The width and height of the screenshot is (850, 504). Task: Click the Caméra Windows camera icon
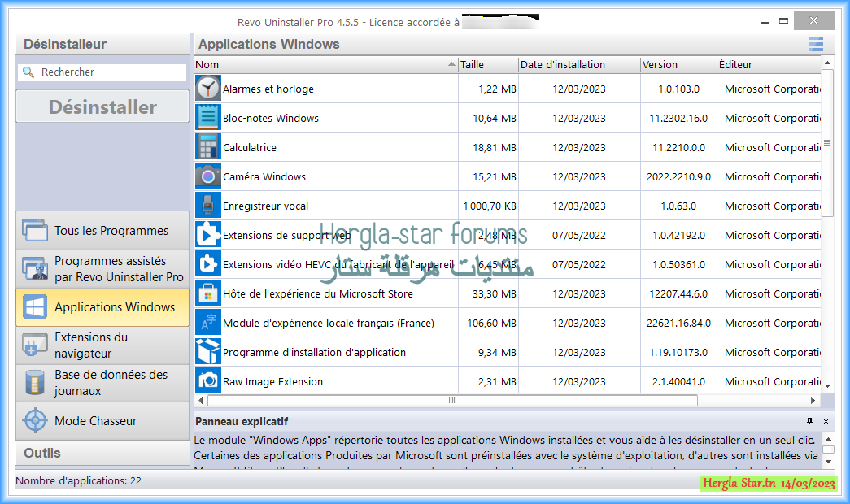[208, 176]
